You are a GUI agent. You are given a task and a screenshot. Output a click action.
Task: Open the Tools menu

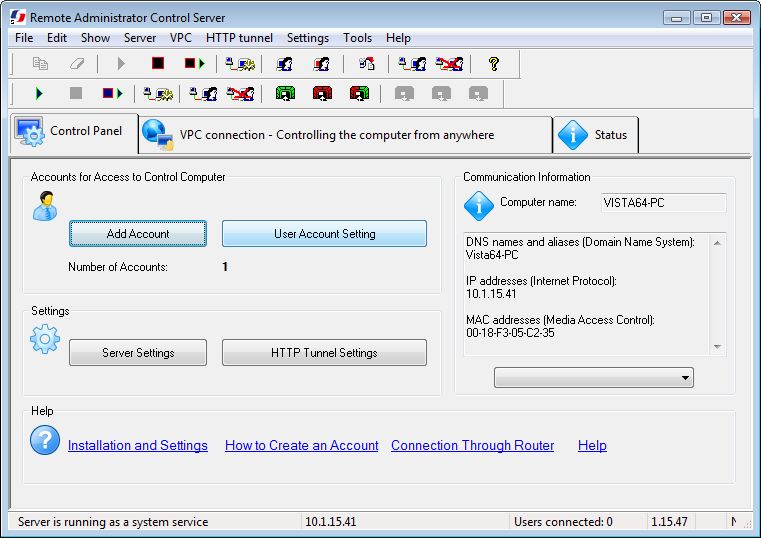click(x=357, y=38)
